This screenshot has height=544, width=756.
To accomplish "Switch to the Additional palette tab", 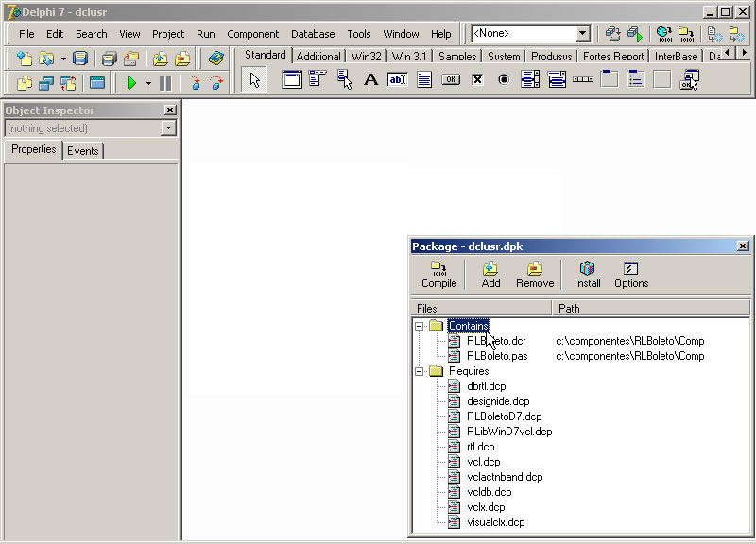I will (318, 57).
